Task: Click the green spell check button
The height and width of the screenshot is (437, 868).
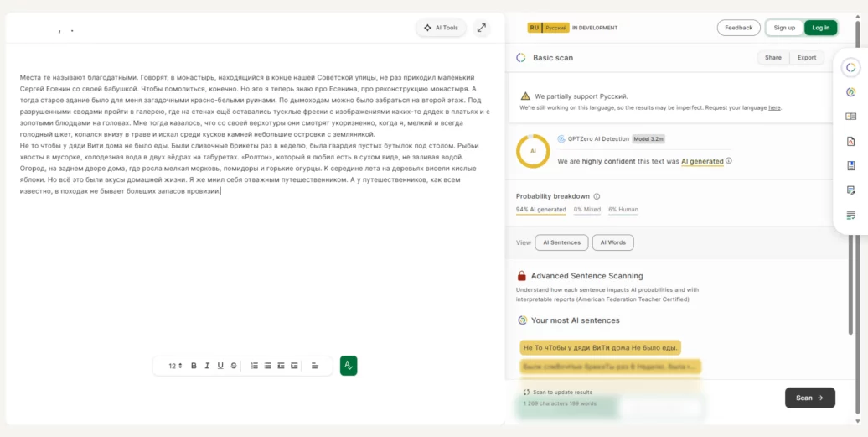Action: click(x=349, y=366)
